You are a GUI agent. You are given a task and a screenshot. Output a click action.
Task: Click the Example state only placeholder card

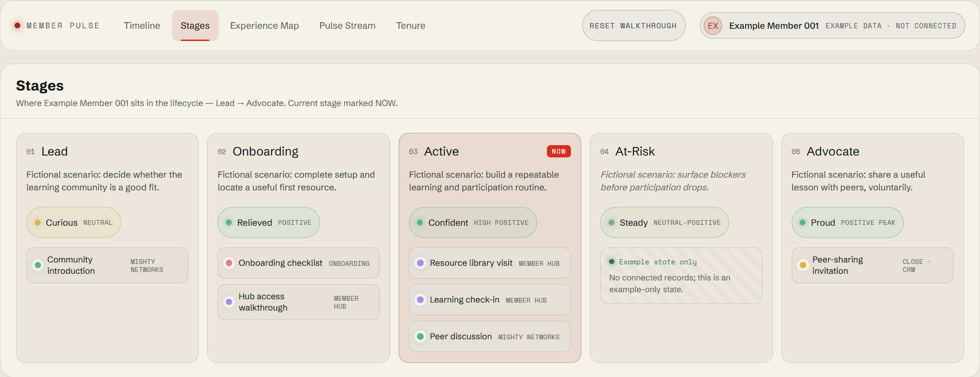pos(681,276)
